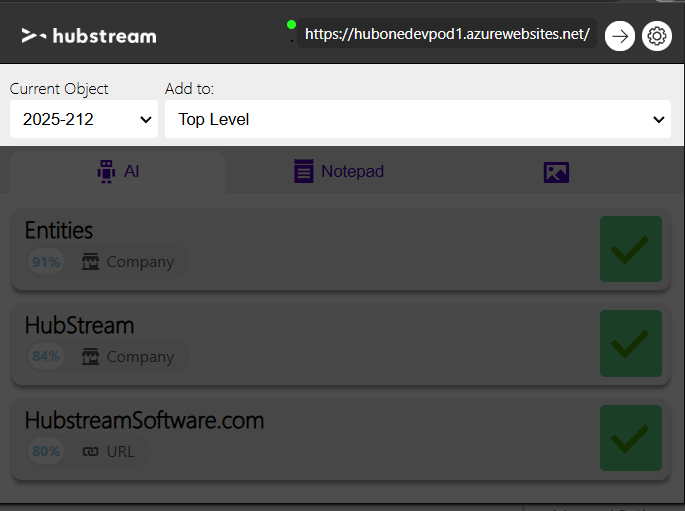This screenshot has width=685, height=511.
Task: Click the green connection status dot
Action: [x=291, y=24]
